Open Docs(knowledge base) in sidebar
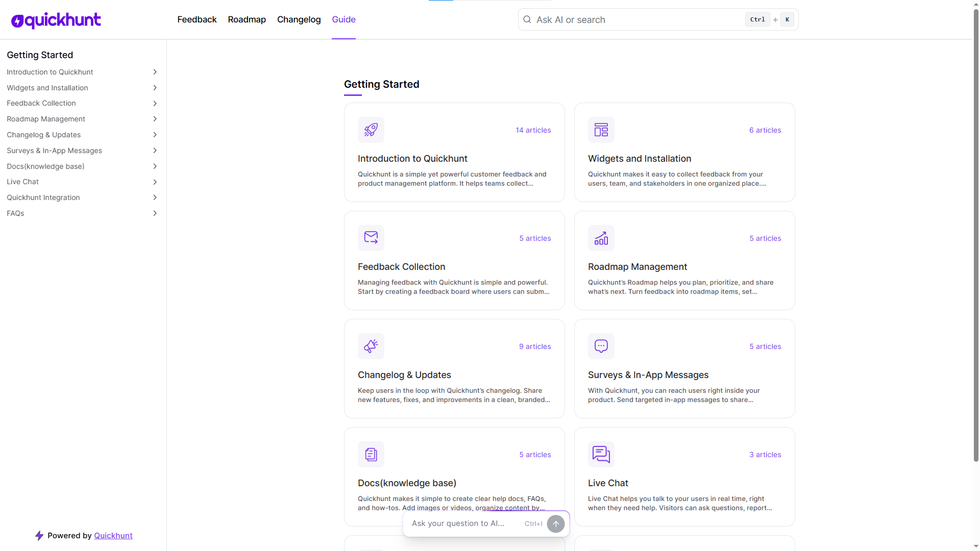This screenshot has width=980, height=551. click(x=45, y=166)
